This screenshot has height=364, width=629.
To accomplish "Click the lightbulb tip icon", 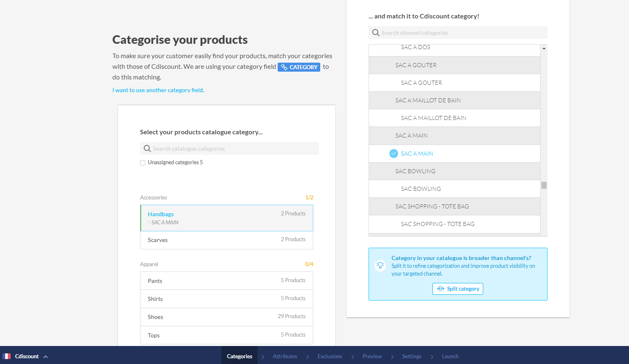I will click(380, 265).
